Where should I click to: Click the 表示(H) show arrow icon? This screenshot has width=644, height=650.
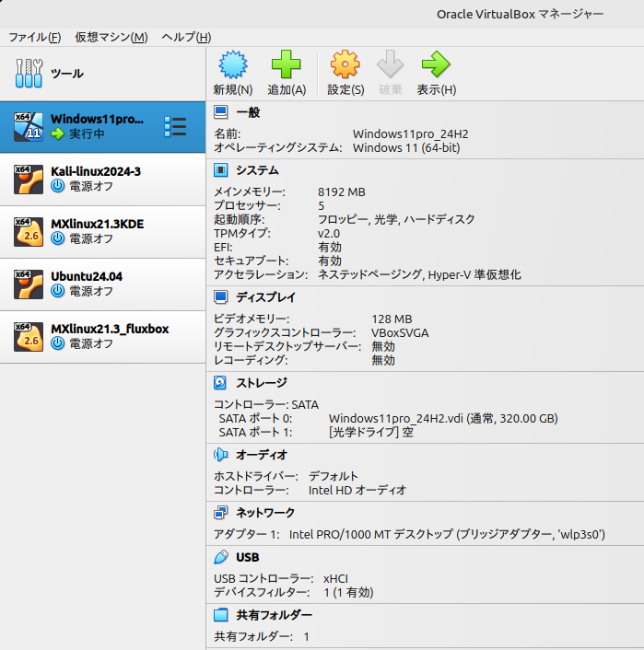click(435, 66)
